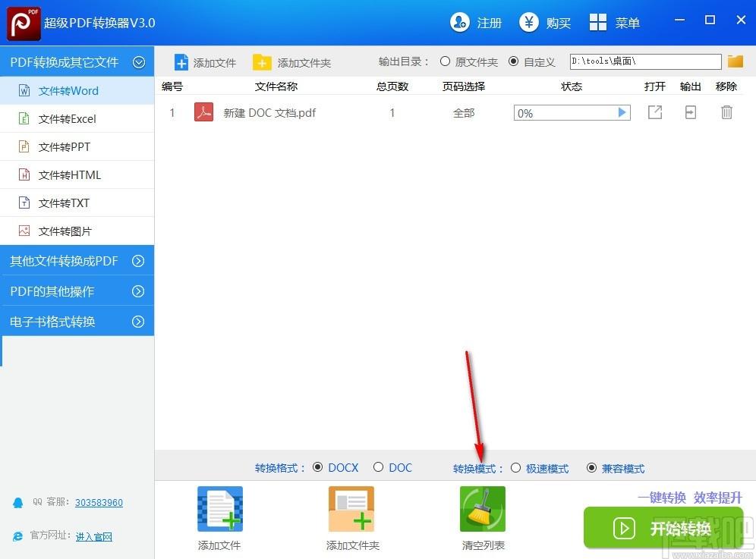
Task: Open the 菜单 grid menu icon
Action: [598, 22]
